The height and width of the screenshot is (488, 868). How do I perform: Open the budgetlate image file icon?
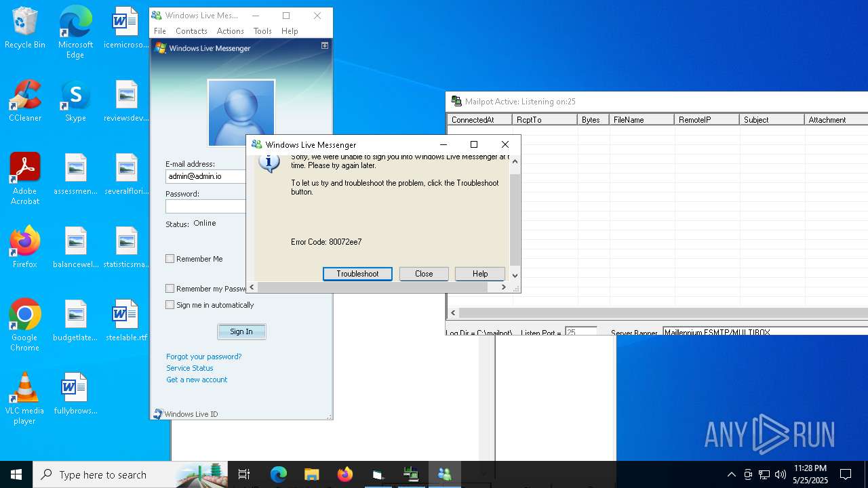point(75,321)
